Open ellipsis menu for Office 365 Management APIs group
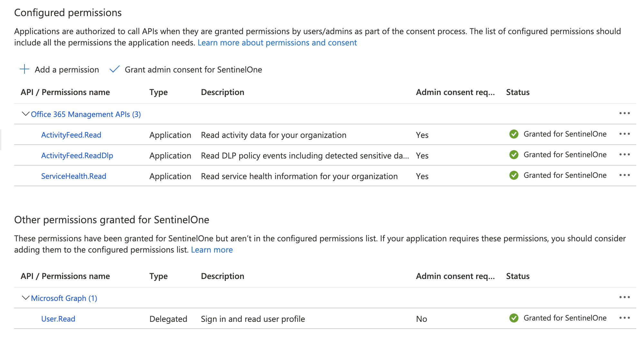This screenshot has height=346, width=644. click(x=624, y=113)
